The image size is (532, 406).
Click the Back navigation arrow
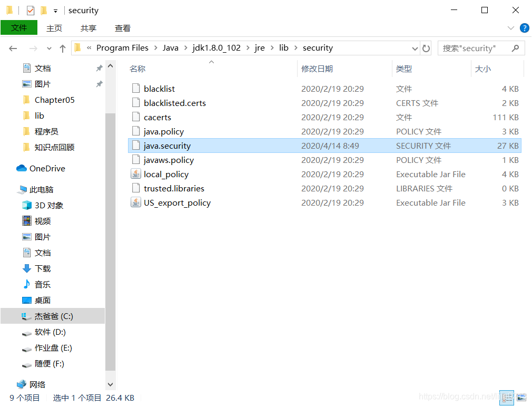tap(13, 48)
